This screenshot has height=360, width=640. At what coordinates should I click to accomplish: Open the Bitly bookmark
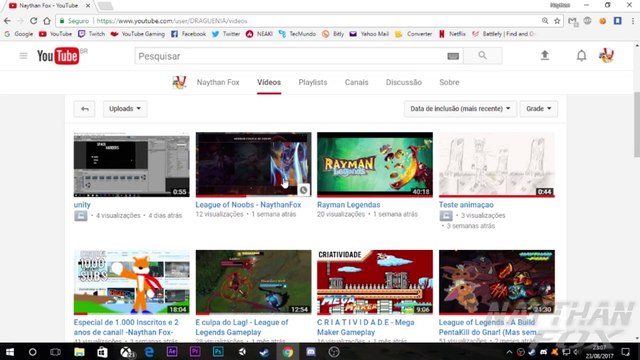click(x=333, y=34)
